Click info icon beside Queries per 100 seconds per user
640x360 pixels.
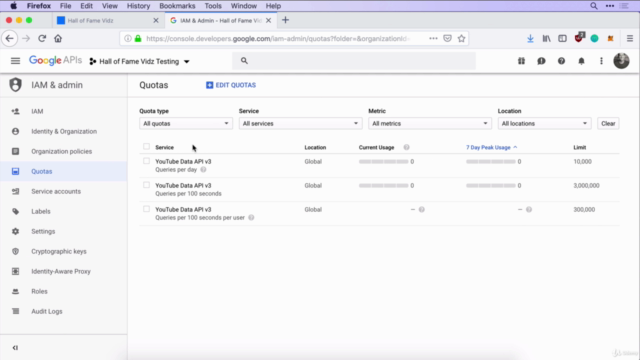point(251,218)
